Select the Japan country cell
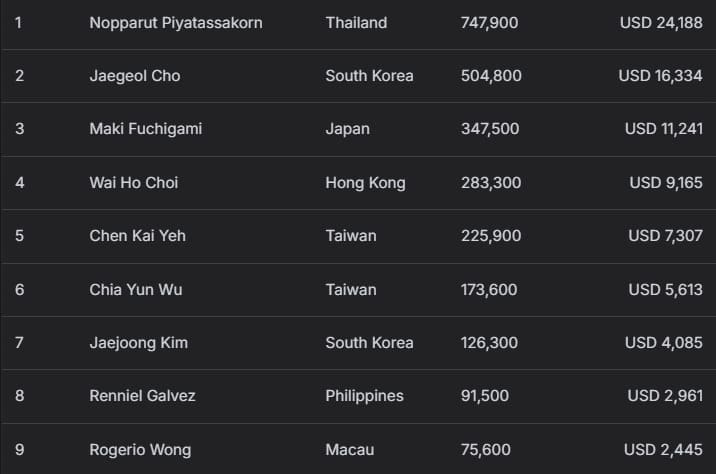Image resolution: width=716 pixels, height=474 pixels. click(347, 129)
